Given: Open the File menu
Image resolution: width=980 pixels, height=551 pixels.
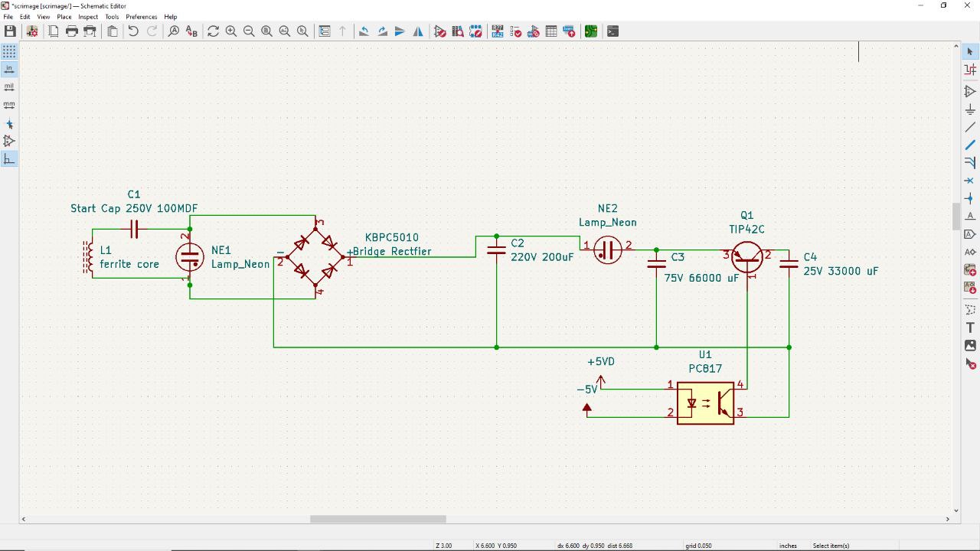Looking at the screenshot, I should click(8, 17).
